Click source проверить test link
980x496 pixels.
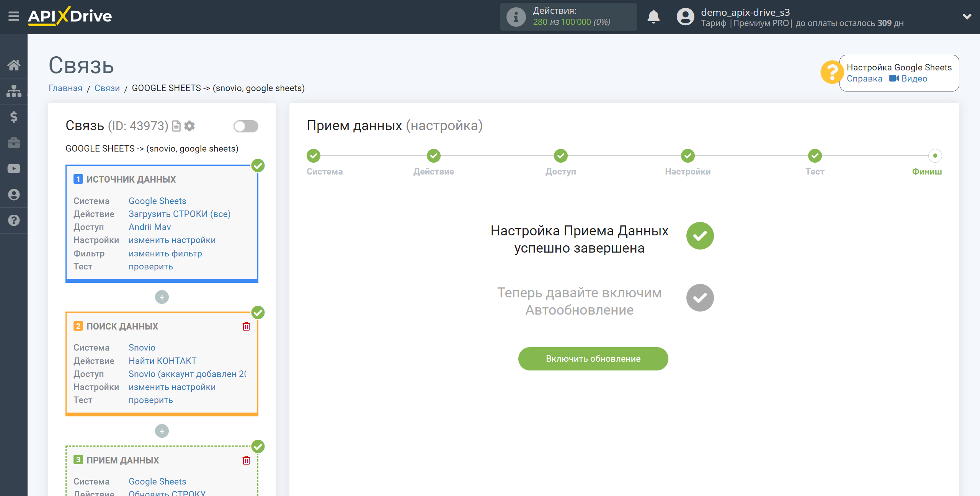[x=151, y=266]
